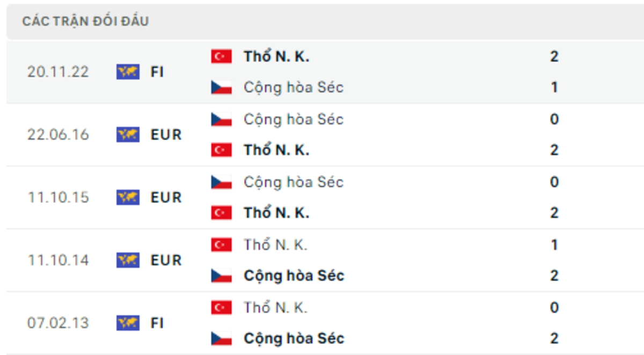Select the 07.02.13 match date
The image size is (644, 355).
click(58, 323)
